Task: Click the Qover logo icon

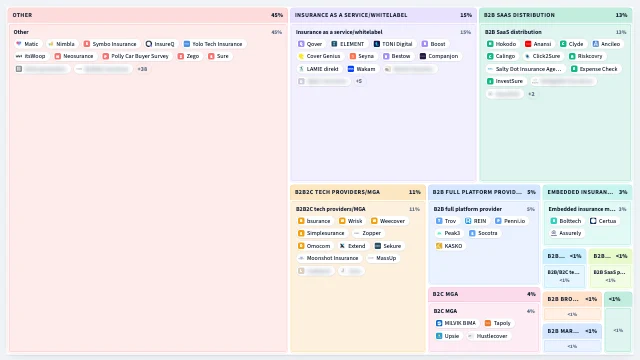Action: [301, 44]
